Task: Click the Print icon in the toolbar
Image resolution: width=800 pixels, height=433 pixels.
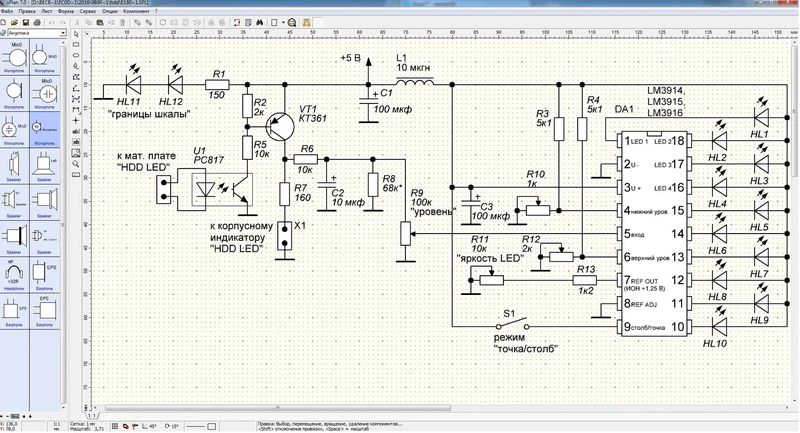Action: click(35, 21)
